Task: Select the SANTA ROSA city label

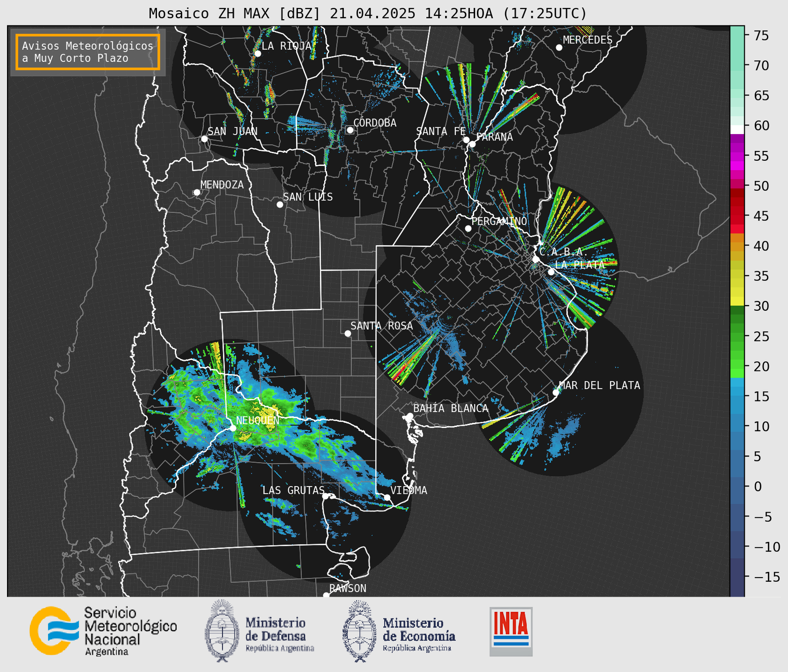Action: [x=382, y=326]
